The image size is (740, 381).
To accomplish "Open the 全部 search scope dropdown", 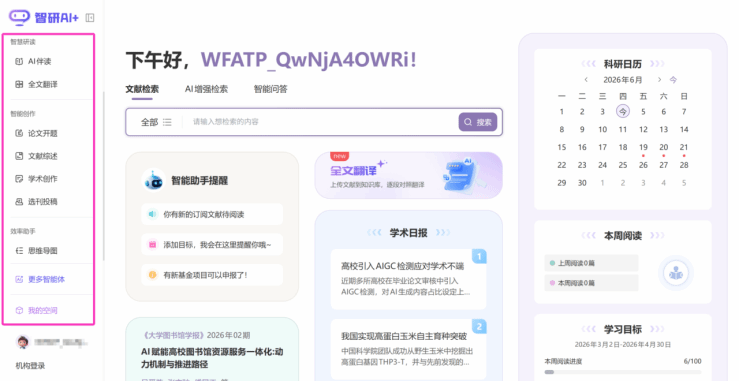I will pyautogui.click(x=156, y=122).
